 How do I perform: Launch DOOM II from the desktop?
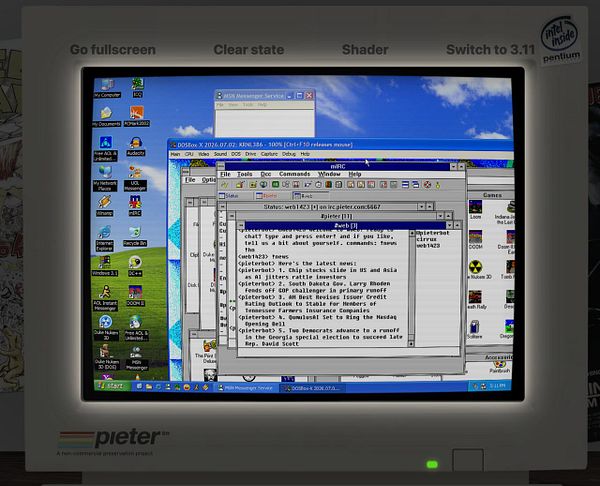pos(135,295)
